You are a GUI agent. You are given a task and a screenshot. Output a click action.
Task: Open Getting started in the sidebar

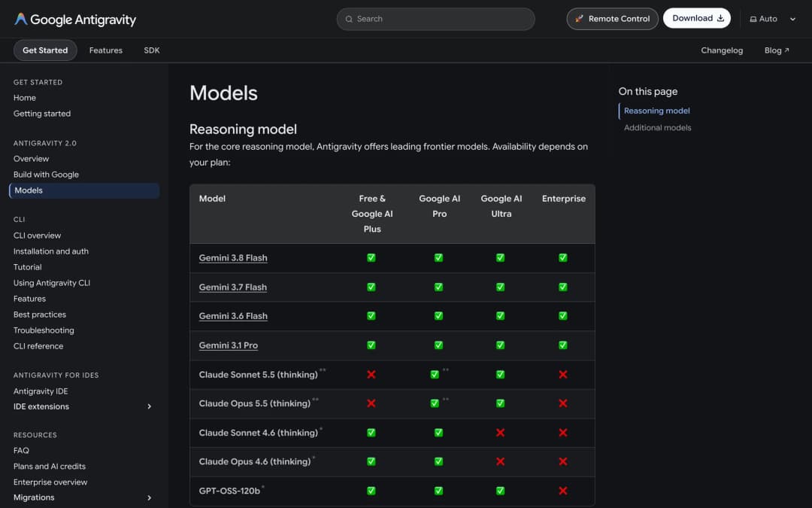coord(42,114)
